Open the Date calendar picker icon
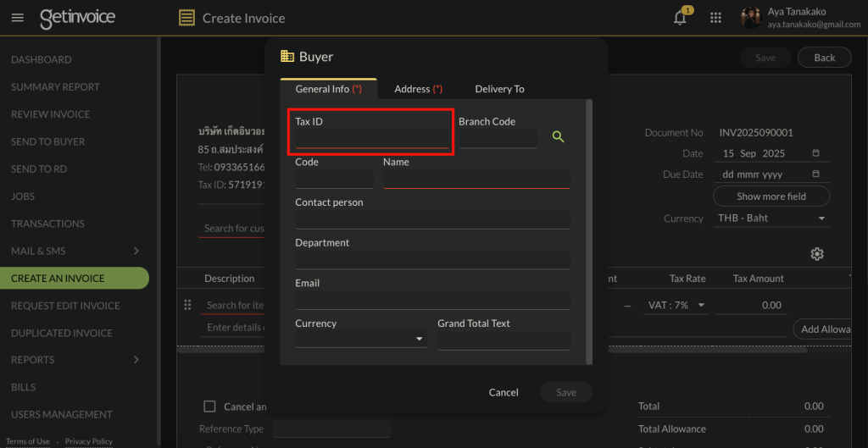This screenshot has height=448, width=868. click(815, 153)
